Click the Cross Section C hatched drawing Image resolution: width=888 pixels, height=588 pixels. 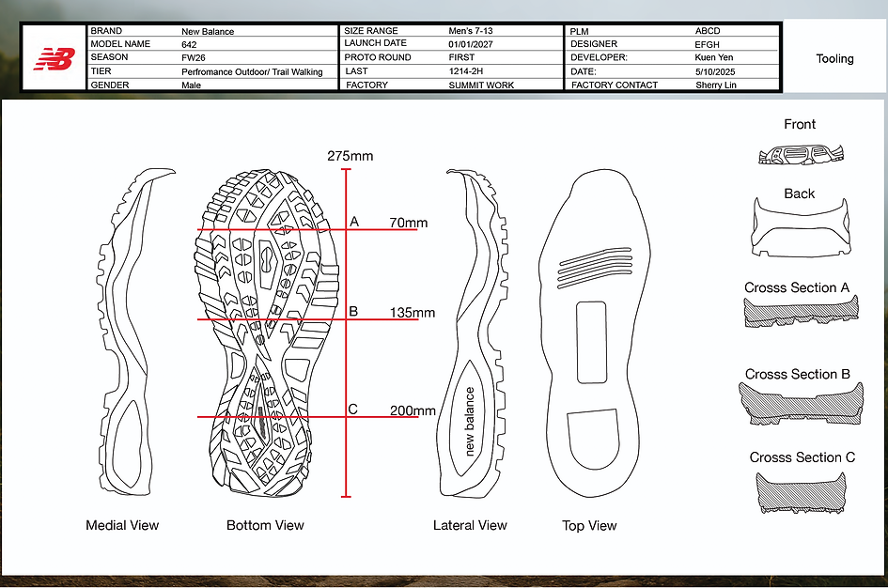click(801, 492)
